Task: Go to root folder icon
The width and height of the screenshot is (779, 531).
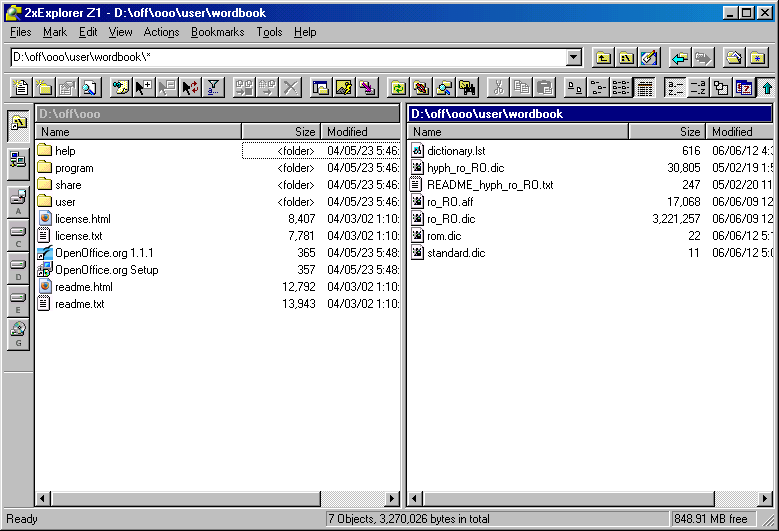Action: tap(626, 58)
